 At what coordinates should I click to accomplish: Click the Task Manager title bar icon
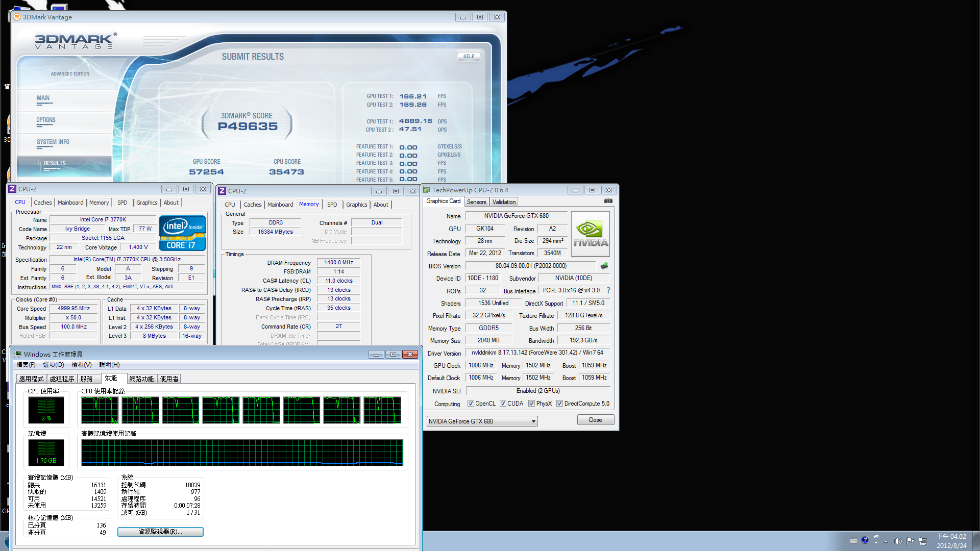click(18, 354)
